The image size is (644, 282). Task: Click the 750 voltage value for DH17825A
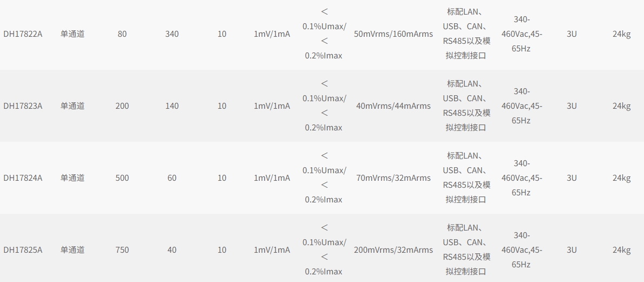click(122, 250)
